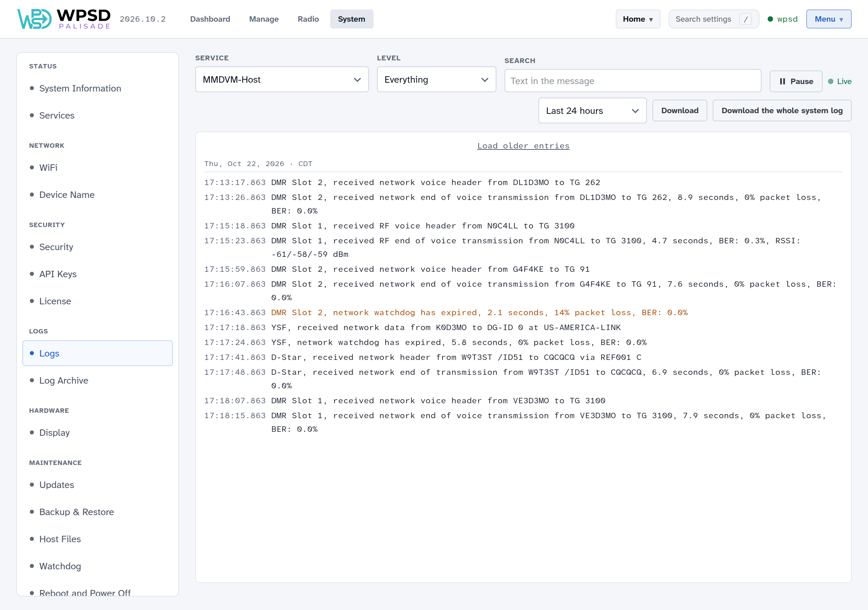
Task: Click the pause icon in Pause button
Action: click(782, 81)
